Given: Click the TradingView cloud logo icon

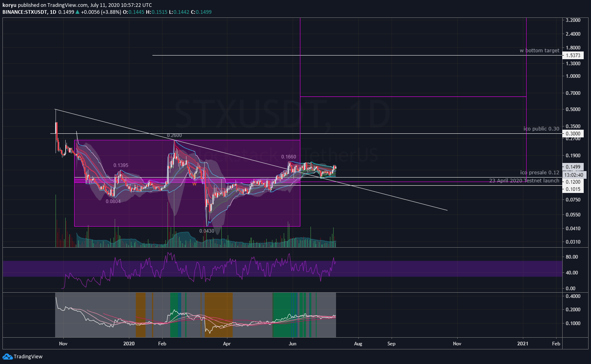Looking at the screenshot, I should (x=7, y=356).
